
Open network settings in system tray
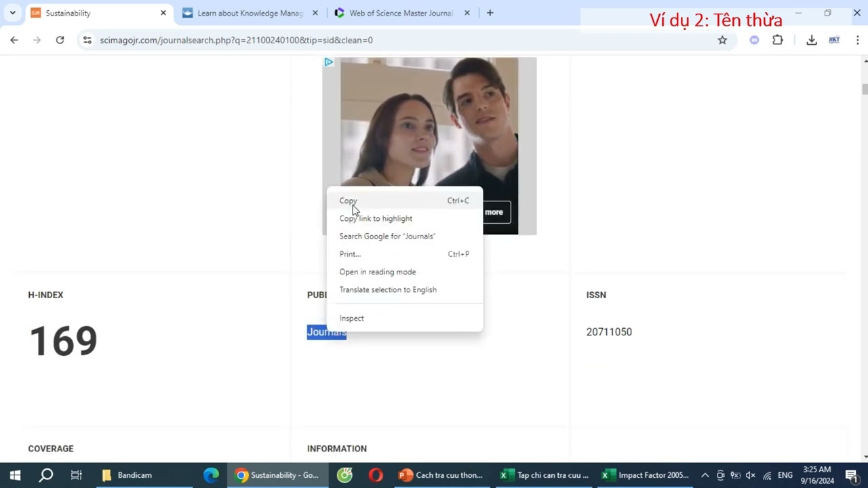coord(767,475)
